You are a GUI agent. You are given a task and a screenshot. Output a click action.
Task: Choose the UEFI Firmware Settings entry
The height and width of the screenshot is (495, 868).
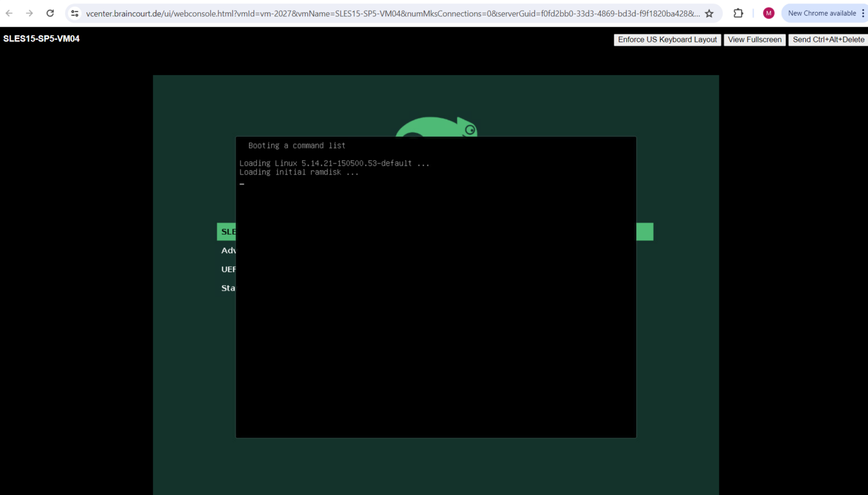(x=228, y=269)
